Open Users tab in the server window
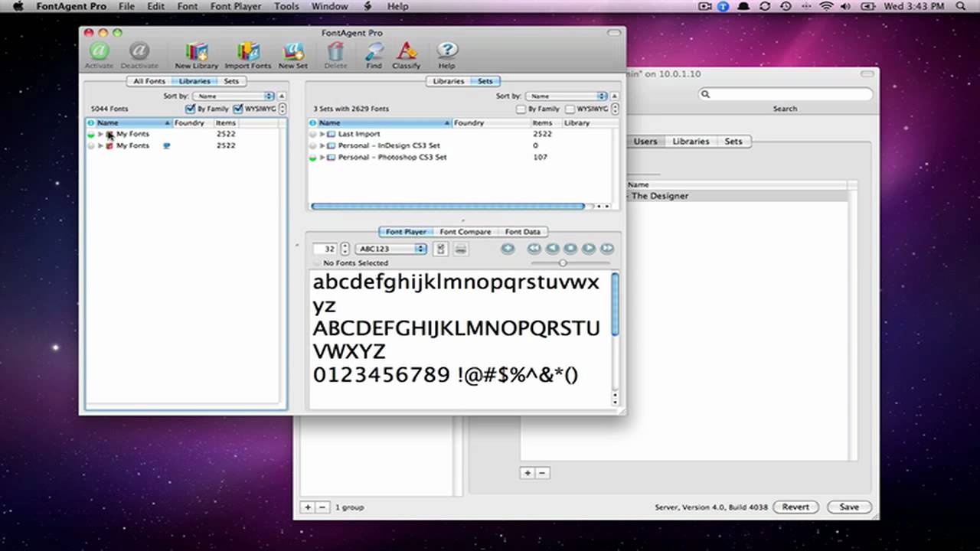This screenshot has height=551, width=980. coord(645,142)
